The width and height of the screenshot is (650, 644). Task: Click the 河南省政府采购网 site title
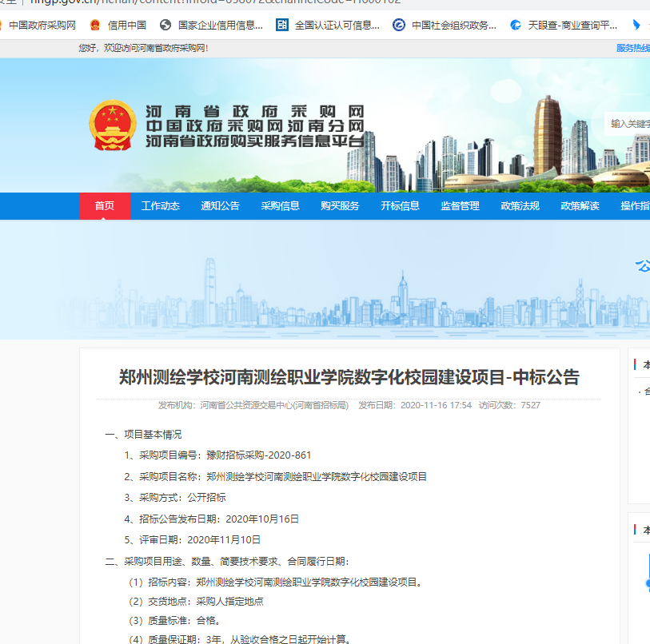(254, 112)
